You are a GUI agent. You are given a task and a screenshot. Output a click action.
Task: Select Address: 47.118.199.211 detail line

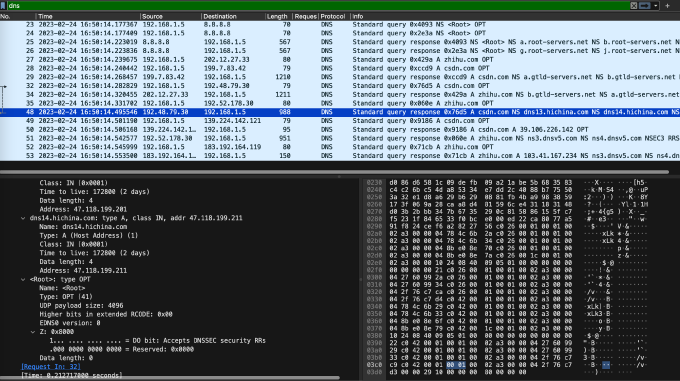point(83,270)
